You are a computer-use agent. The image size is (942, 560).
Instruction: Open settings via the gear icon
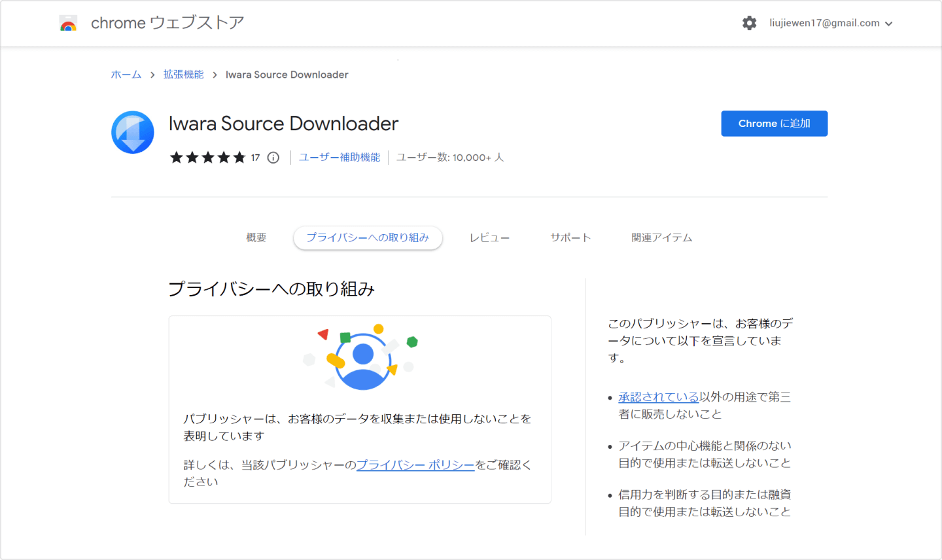[749, 23]
